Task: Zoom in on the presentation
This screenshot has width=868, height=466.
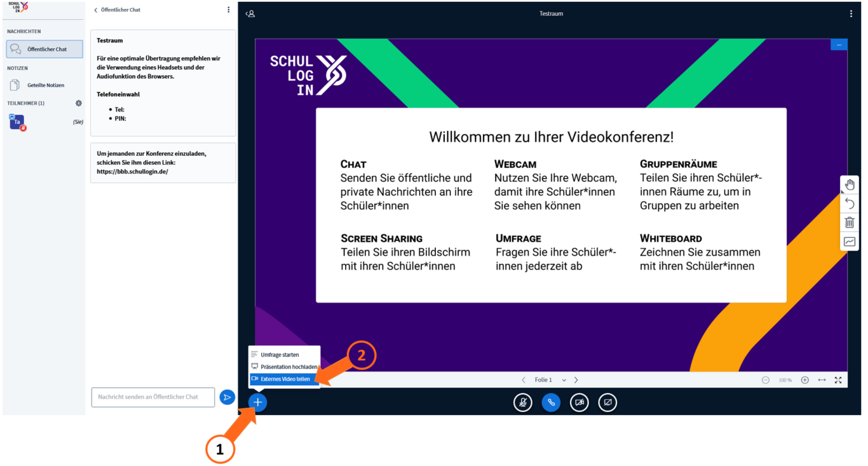Action: tap(804, 380)
